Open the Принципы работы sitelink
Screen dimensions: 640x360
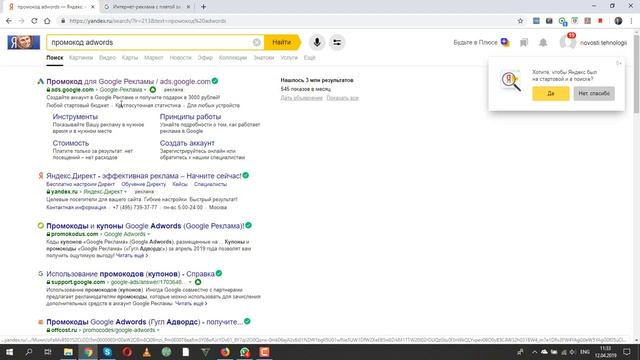pyautogui.click(x=190, y=117)
